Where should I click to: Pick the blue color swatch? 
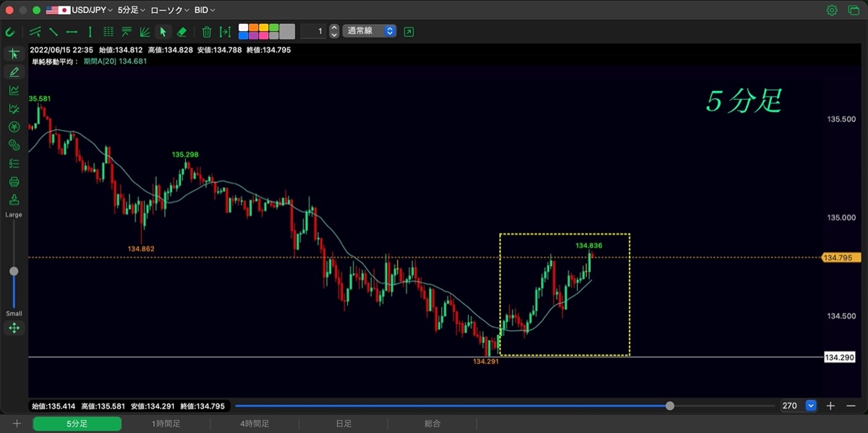[244, 35]
